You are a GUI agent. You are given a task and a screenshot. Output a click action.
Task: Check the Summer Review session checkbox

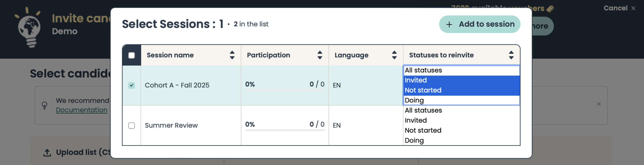[132, 126]
